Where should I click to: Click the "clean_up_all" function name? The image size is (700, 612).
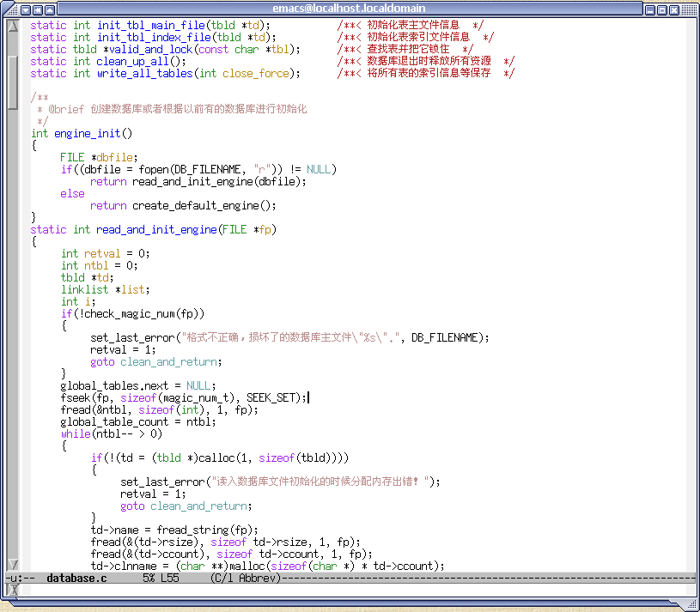click(x=132, y=62)
